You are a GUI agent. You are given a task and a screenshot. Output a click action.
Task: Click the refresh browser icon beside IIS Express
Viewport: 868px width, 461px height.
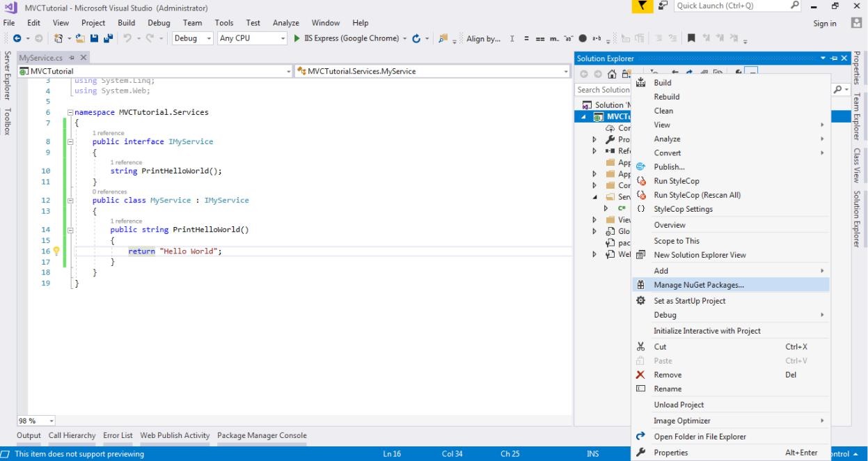coord(417,38)
